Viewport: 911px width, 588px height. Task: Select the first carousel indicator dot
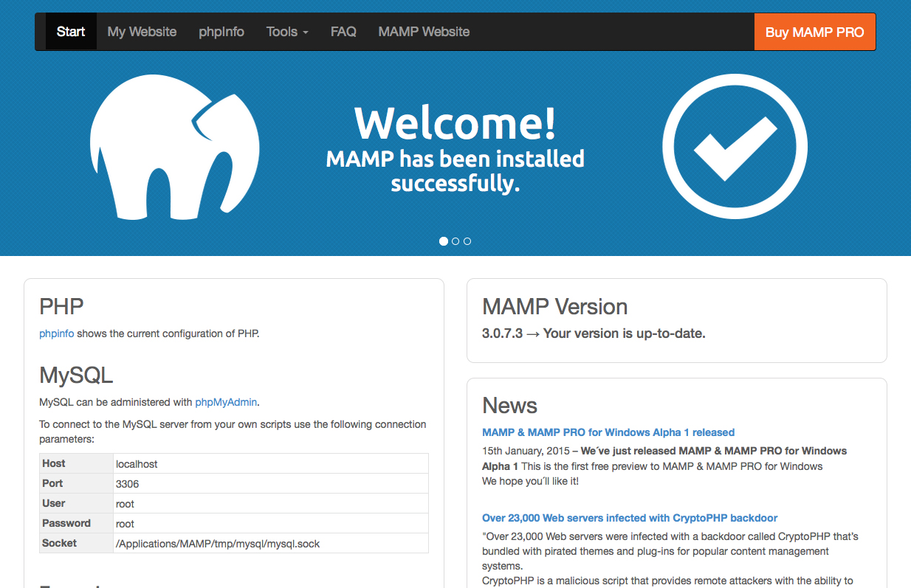point(444,241)
